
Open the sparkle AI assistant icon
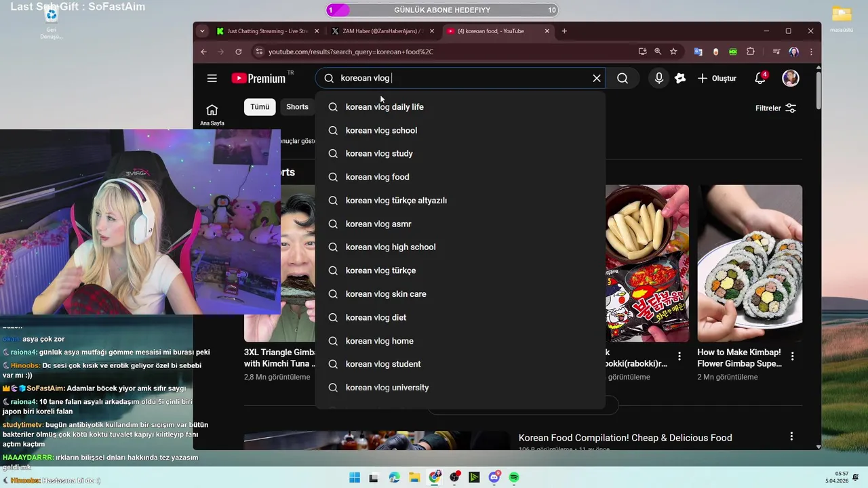[x=680, y=78]
